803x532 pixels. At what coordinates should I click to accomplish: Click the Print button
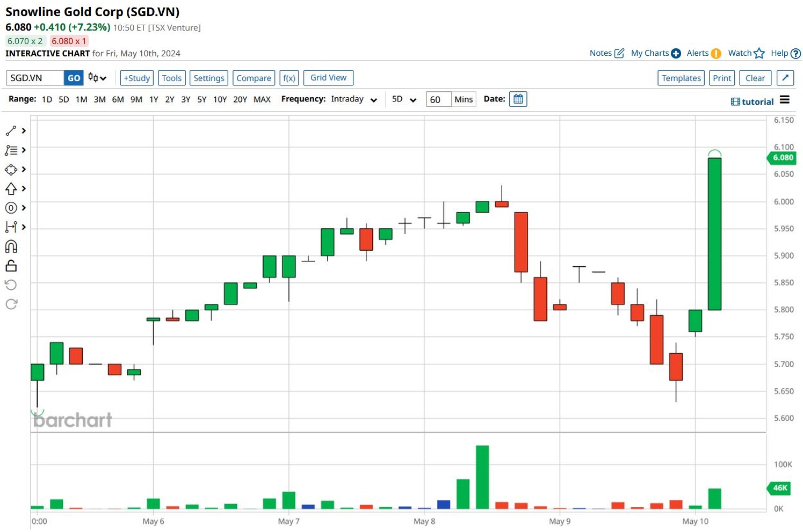pos(722,78)
